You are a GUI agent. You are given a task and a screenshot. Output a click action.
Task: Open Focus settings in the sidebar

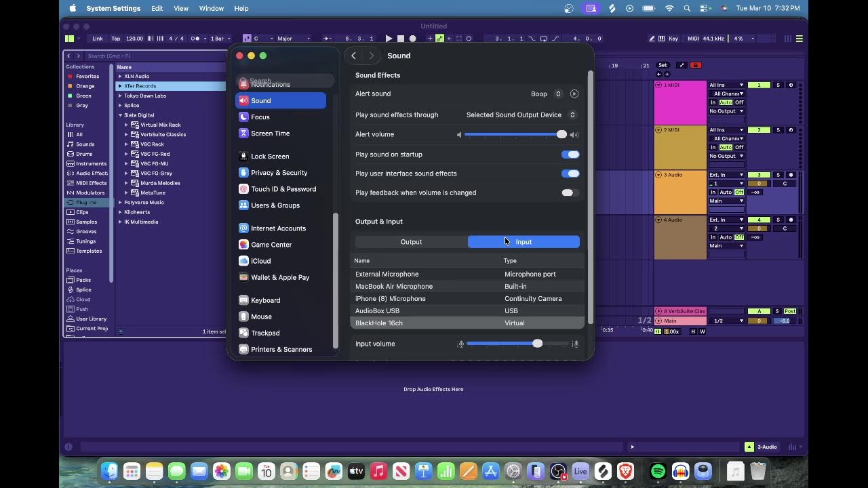click(281, 117)
